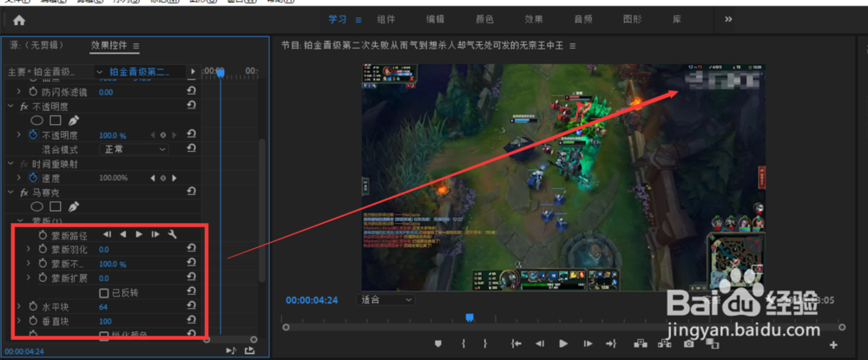Expand the 垂直块 property
Viewport: 868px width, 360px height.
19,321
